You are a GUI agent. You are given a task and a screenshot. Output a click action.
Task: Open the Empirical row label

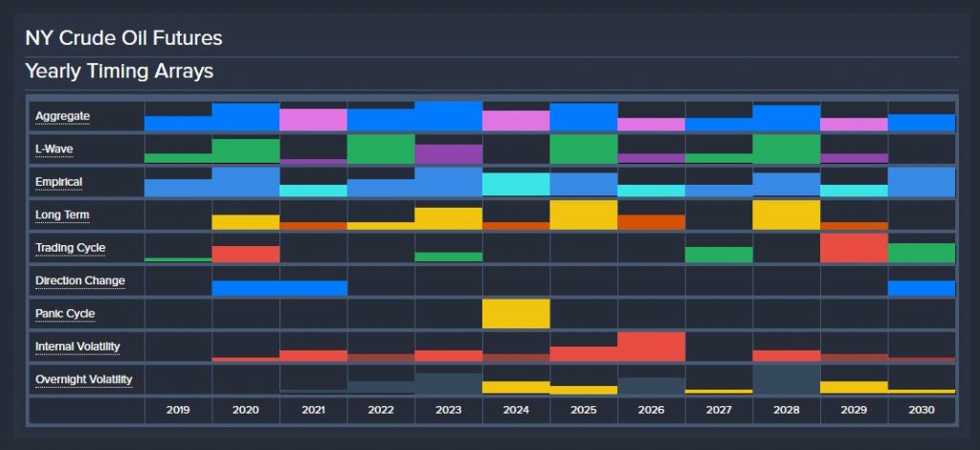pyautogui.click(x=58, y=182)
